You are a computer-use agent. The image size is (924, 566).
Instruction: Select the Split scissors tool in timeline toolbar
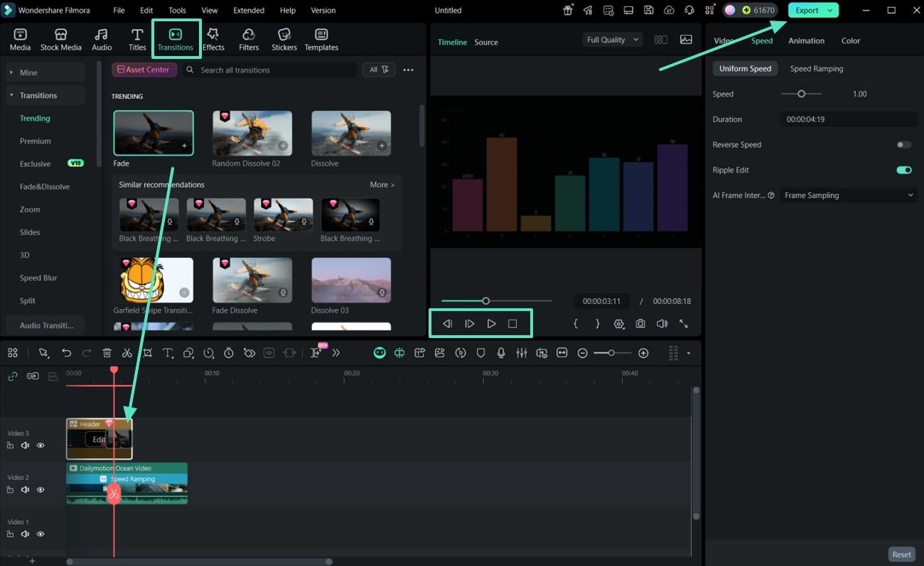point(127,352)
